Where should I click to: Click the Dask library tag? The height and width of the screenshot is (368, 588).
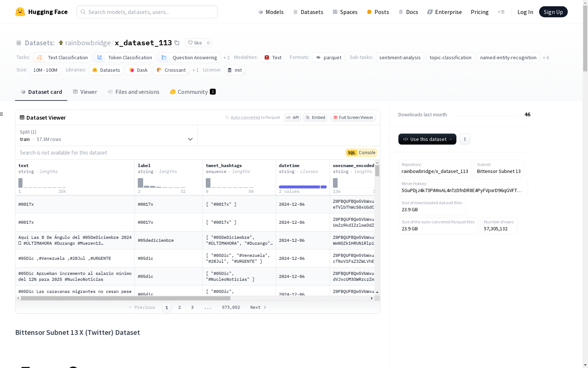pos(139,70)
